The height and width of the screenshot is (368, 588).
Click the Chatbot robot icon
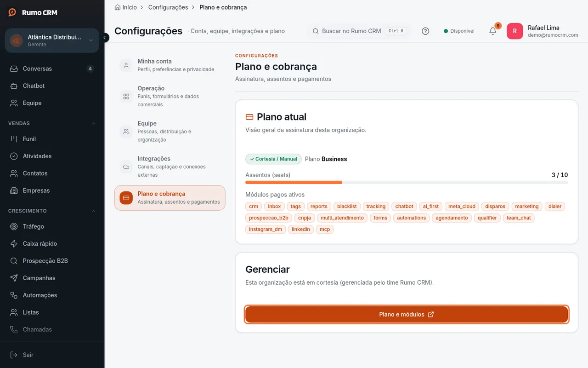(14, 86)
